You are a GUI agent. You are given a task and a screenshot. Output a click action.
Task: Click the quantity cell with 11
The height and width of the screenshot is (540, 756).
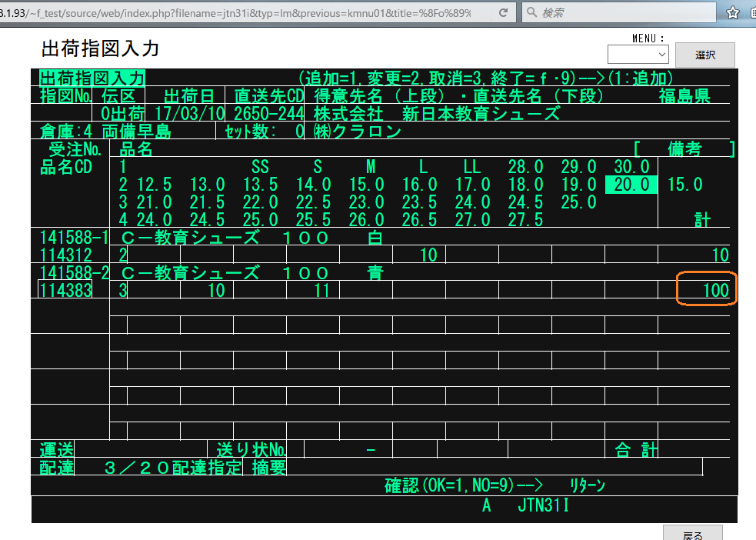click(x=313, y=290)
